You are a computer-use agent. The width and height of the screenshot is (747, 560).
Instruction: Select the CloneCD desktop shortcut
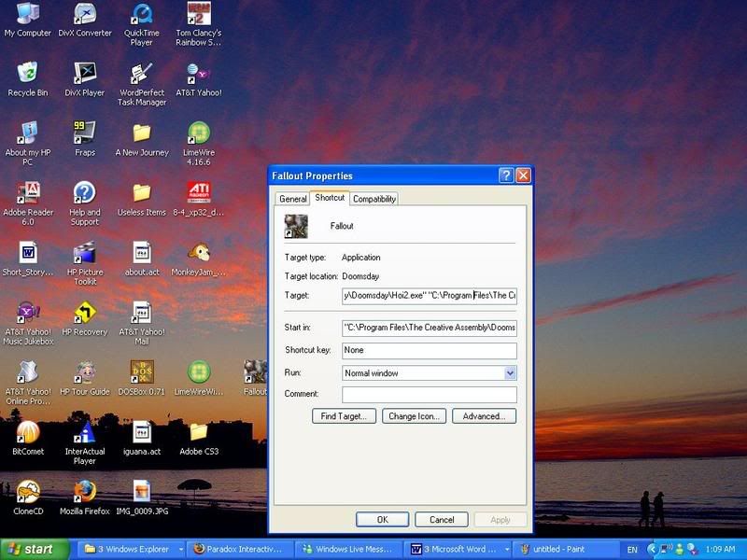[x=28, y=492]
